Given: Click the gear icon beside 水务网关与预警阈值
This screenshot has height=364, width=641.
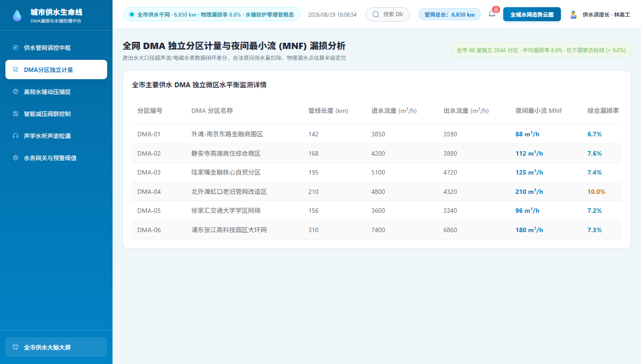Looking at the screenshot, I should [x=15, y=158].
